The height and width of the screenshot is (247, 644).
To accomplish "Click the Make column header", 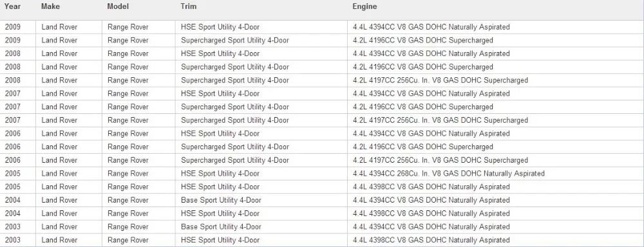I will click(x=50, y=6).
